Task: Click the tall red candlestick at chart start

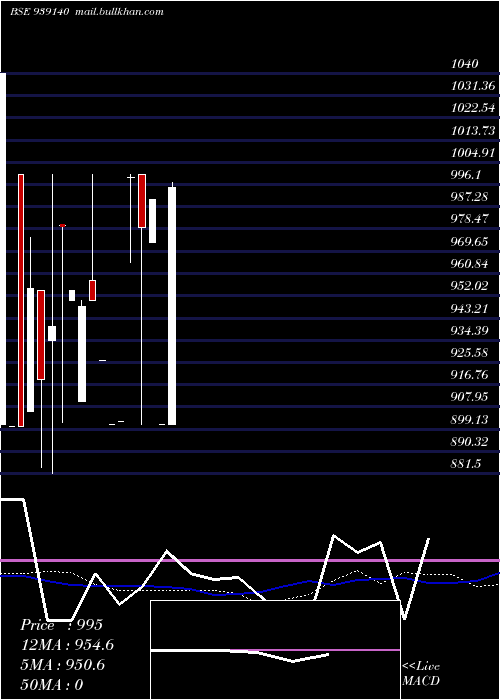Action: (21, 300)
